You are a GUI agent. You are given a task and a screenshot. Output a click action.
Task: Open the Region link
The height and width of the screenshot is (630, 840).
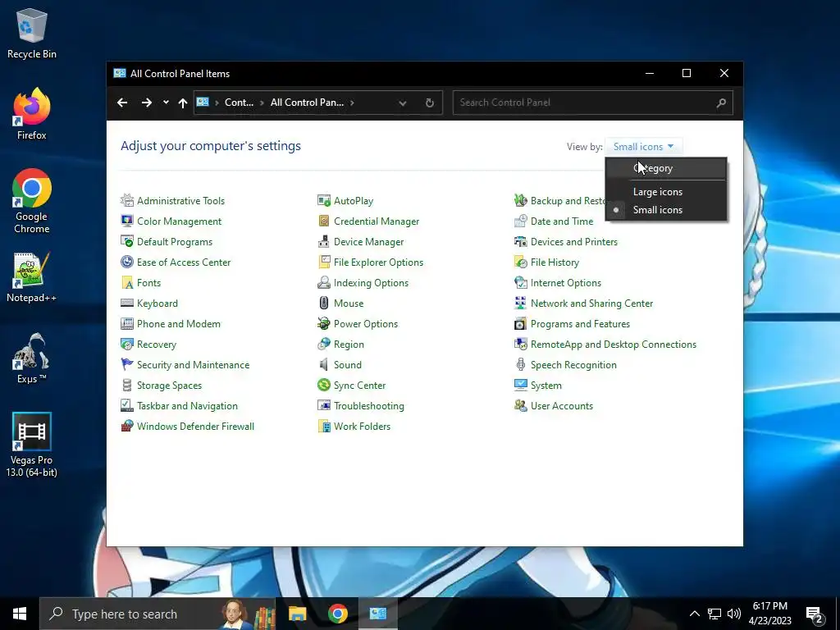pos(348,345)
